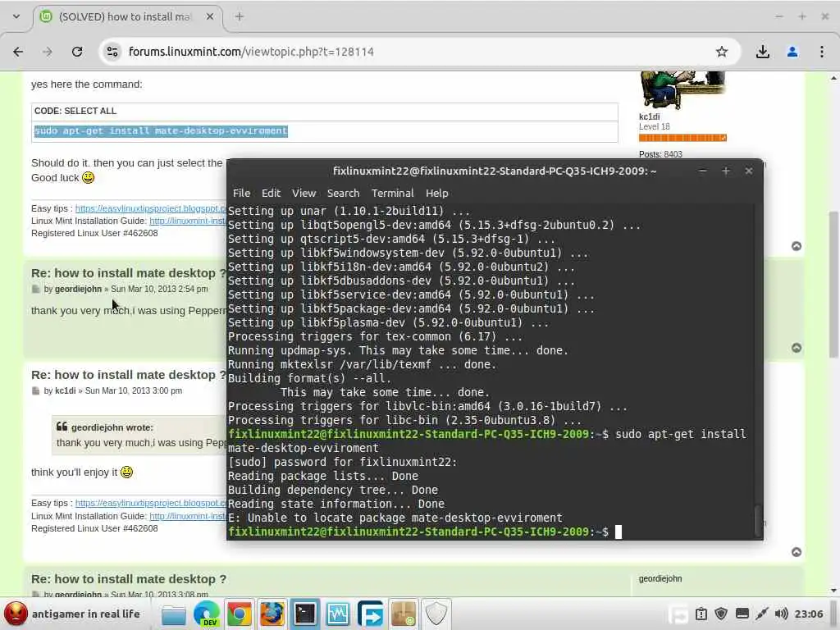
Task: Open the terminal View menu
Action: pyautogui.click(x=304, y=193)
